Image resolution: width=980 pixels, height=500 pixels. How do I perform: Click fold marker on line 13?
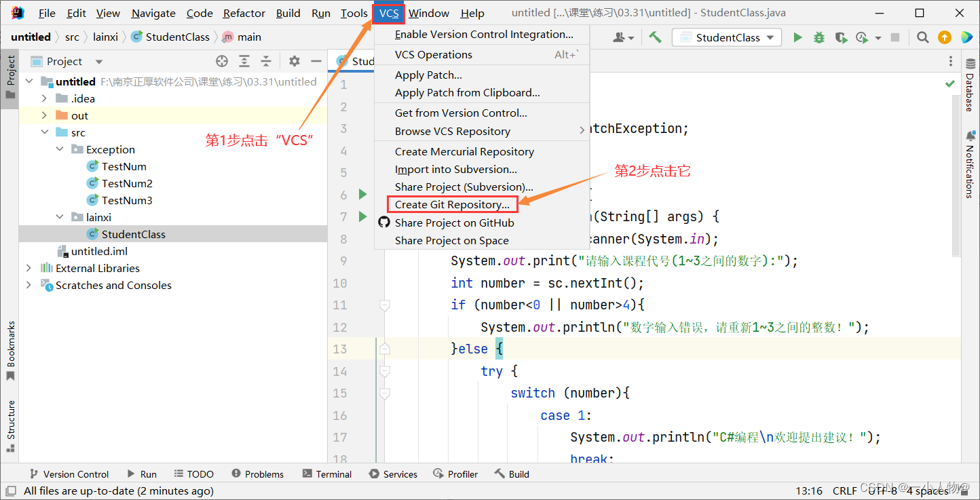coord(385,349)
